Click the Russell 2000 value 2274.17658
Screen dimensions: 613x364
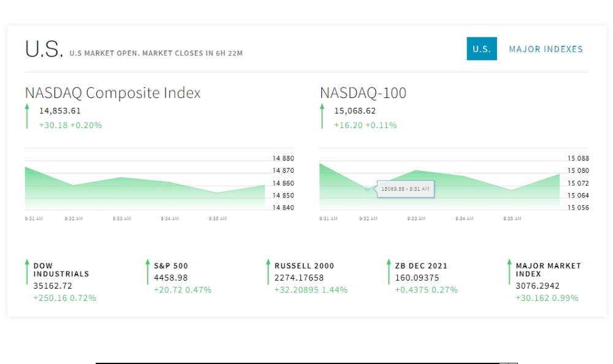pyautogui.click(x=299, y=278)
